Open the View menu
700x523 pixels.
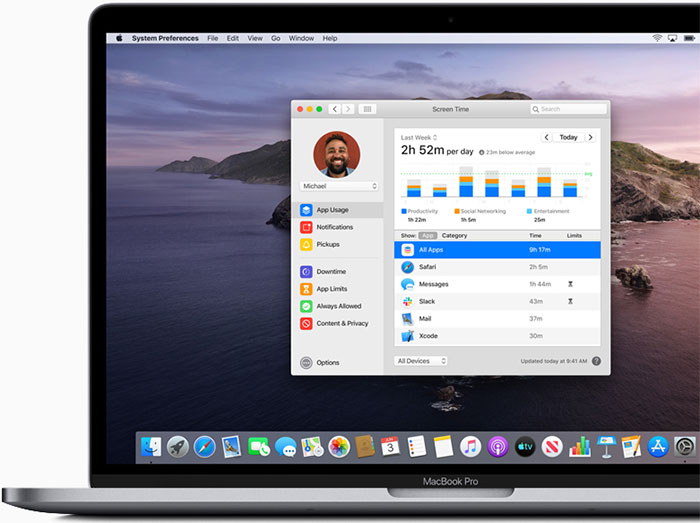click(x=255, y=38)
